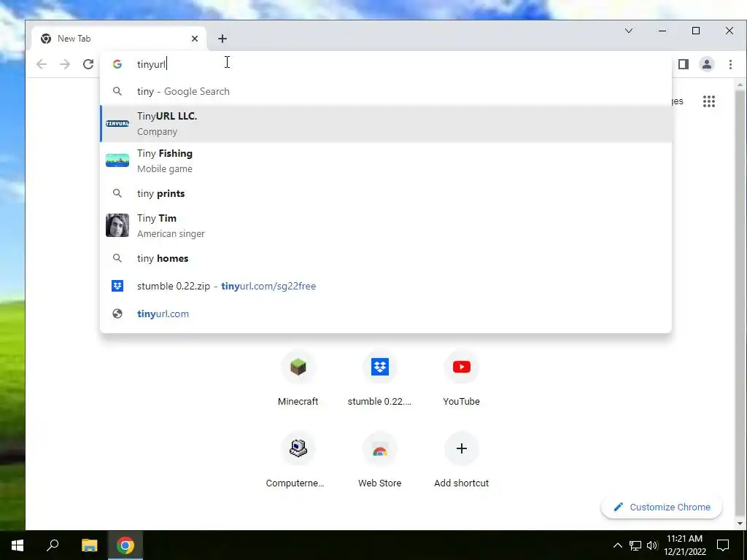Reload the current page
The height and width of the screenshot is (560, 747).
pos(88,64)
